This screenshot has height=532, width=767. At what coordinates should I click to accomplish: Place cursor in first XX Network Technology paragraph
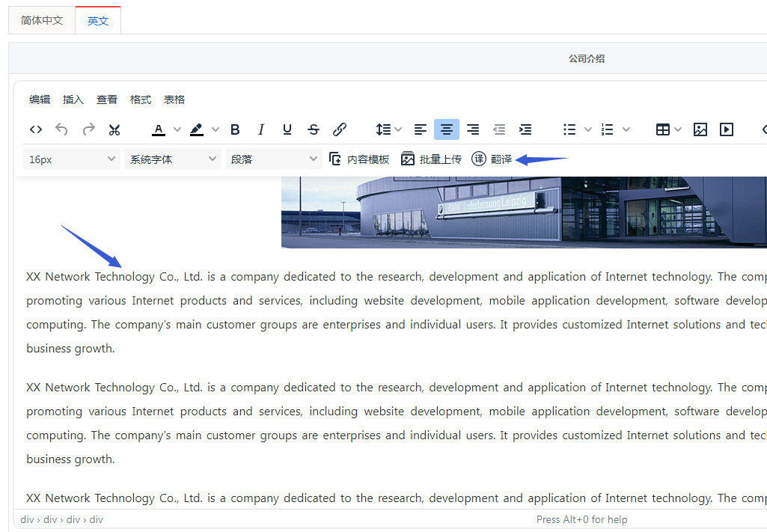pyautogui.click(x=396, y=313)
